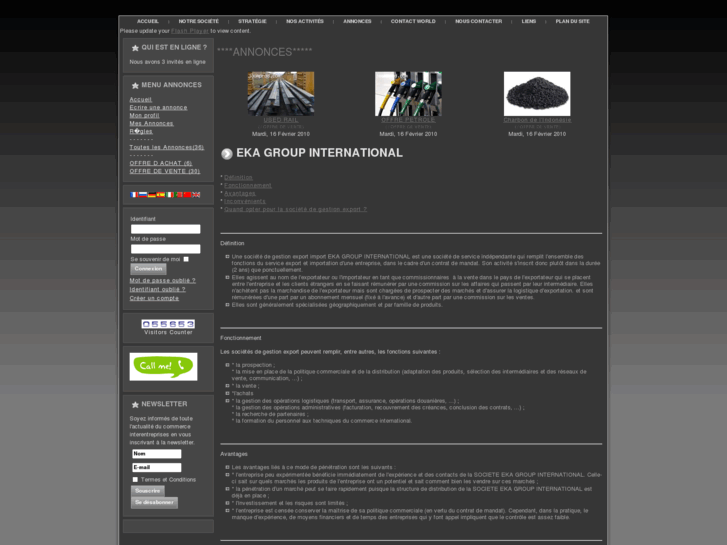Click the Créer un compte link
The height and width of the screenshot is (545, 727).
(x=154, y=298)
